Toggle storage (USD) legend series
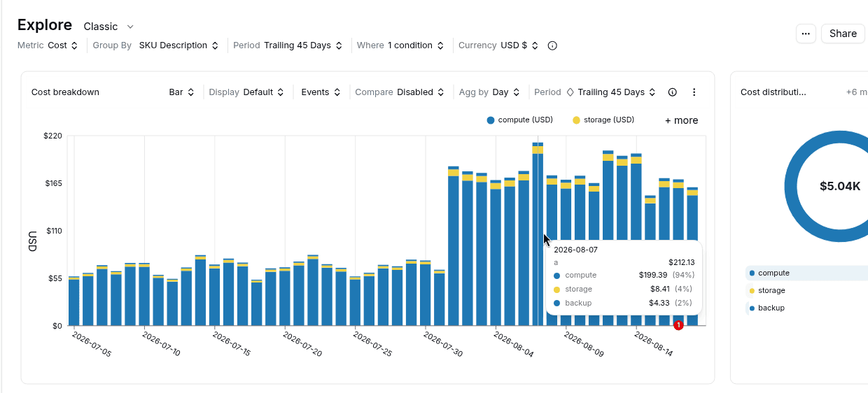The height and width of the screenshot is (393, 868). [603, 120]
